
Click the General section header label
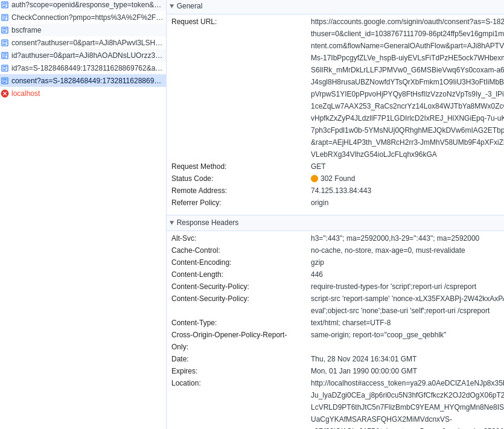click(x=190, y=6)
